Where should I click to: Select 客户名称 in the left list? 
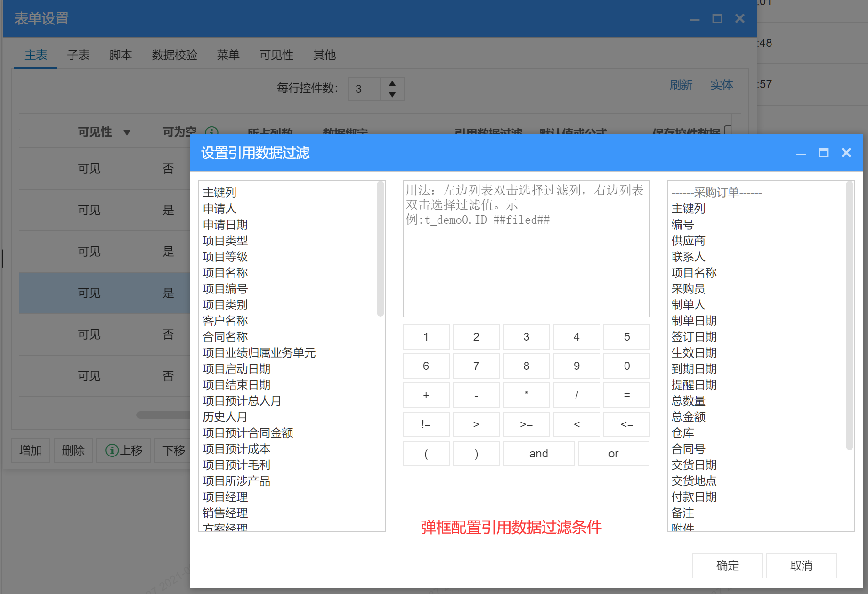pyautogui.click(x=225, y=321)
